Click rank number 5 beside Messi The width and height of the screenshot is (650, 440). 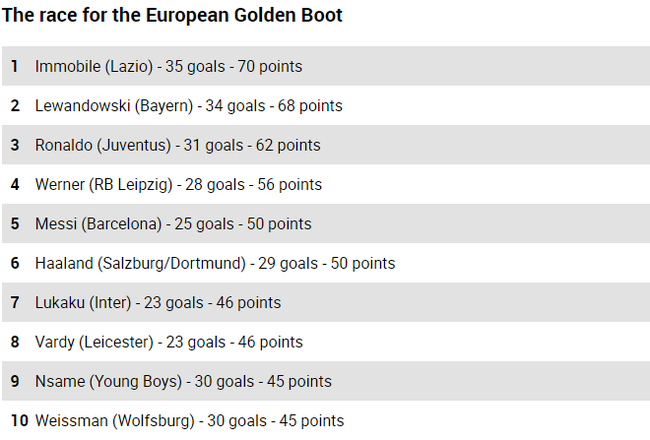tap(15, 224)
